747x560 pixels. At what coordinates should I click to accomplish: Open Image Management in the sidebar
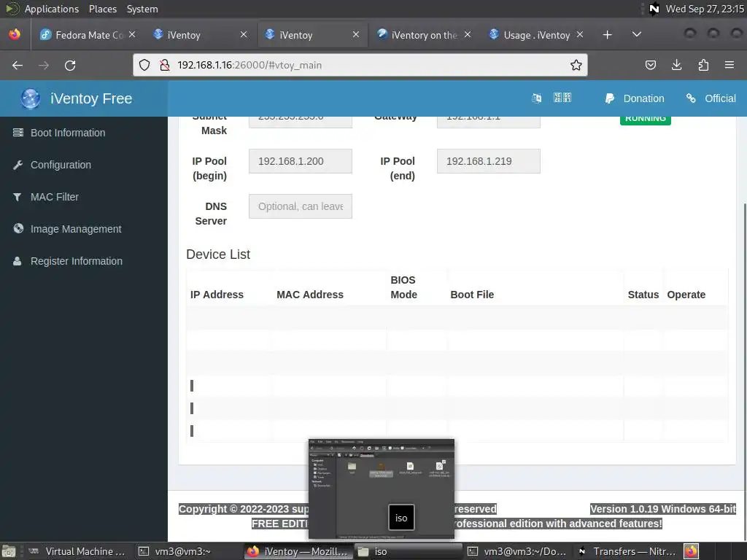click(76, 229)
